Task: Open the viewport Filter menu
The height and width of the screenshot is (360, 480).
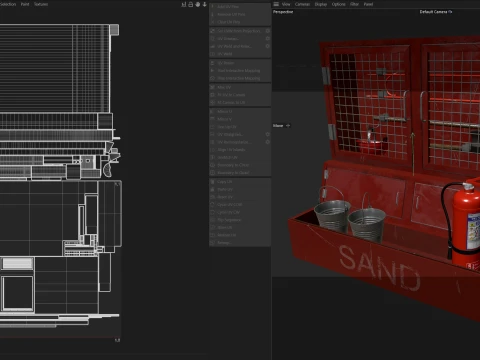Action: pos(354,4)
